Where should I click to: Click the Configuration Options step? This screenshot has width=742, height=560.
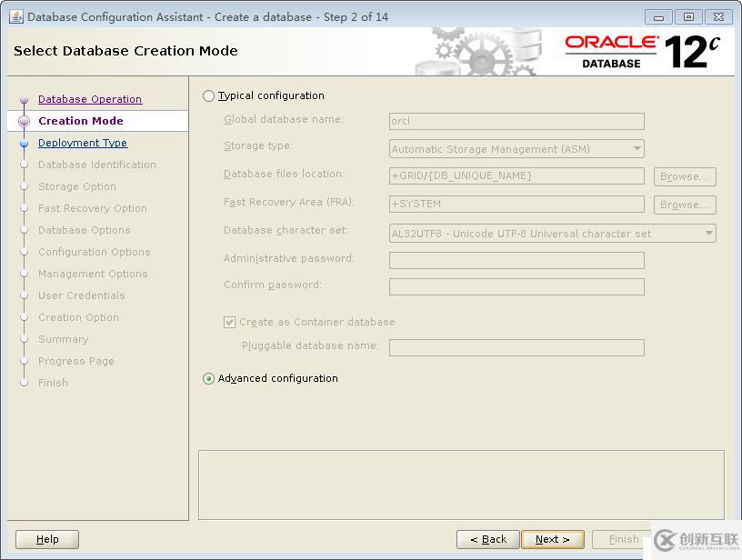pos(95,252)
